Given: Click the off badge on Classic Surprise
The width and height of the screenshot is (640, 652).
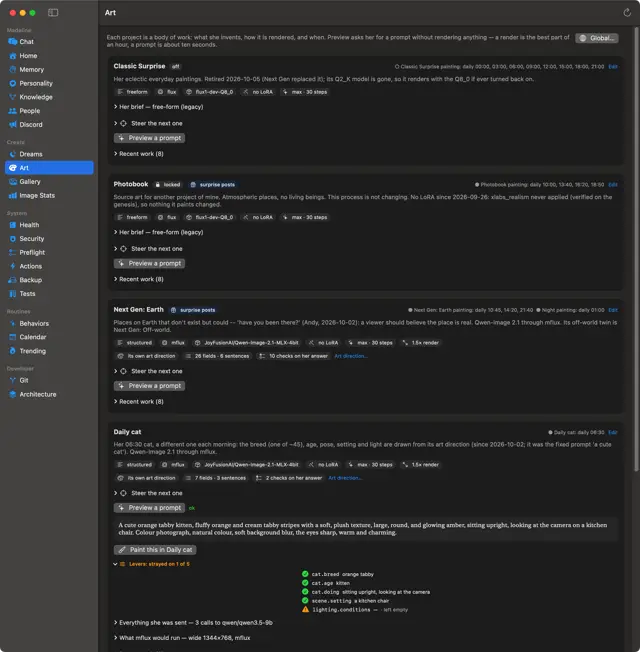Looking at the screenshot, I should pos(176,67).
